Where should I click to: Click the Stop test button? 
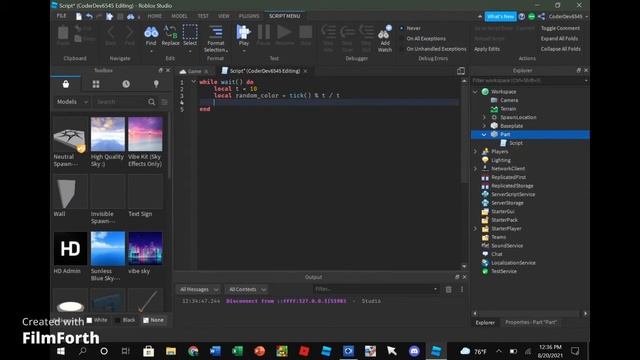coord(305,32)
